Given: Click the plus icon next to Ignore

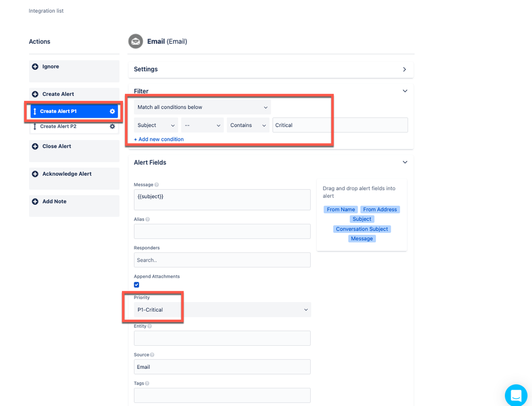Looking at the screenshot, I should click(x=35, y=67).
